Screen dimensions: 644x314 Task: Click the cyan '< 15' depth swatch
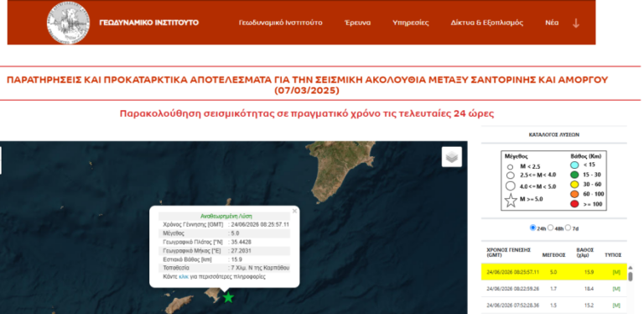574,165
